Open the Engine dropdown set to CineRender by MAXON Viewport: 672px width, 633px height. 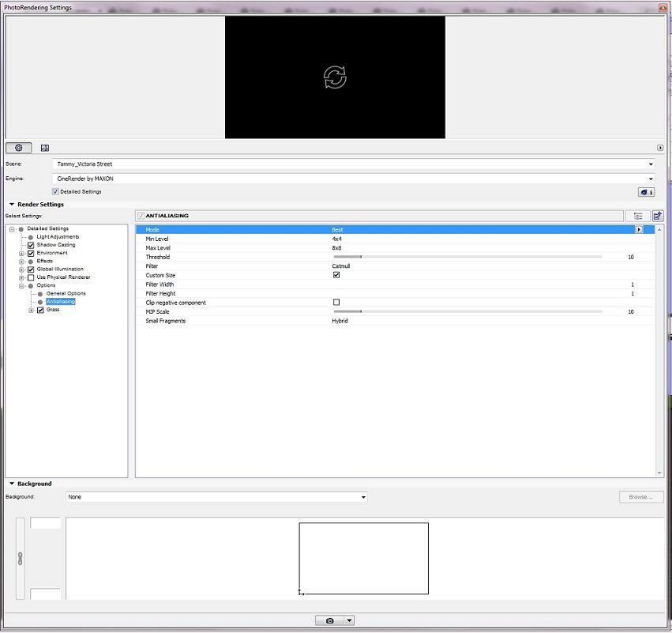coord(650,179)
